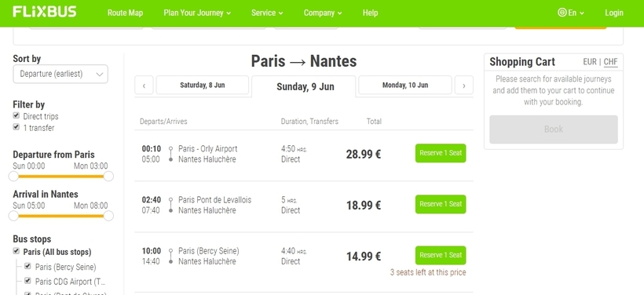Screen dimensions: 644x295
Task: Expand the Plan Your Journey menu
Action: [197, 13]
